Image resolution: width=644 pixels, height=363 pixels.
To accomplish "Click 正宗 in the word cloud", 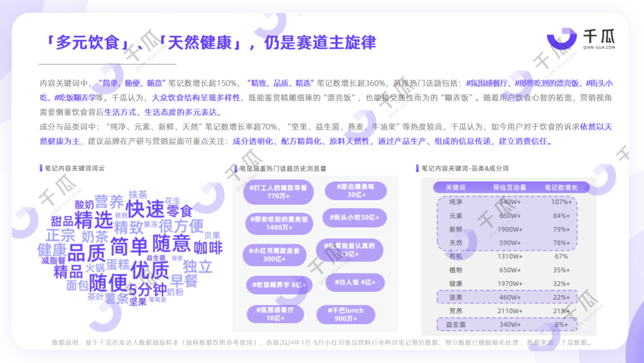I will coord(61,236).
